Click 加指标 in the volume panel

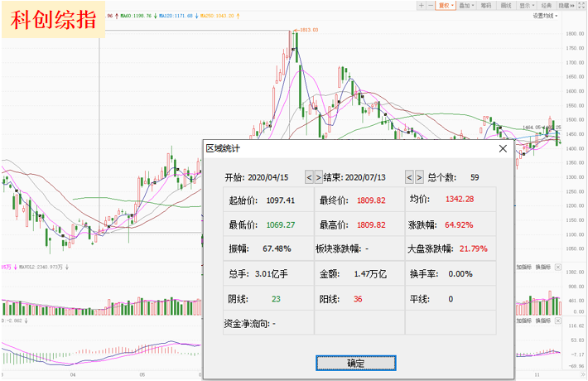click(524, 267)
